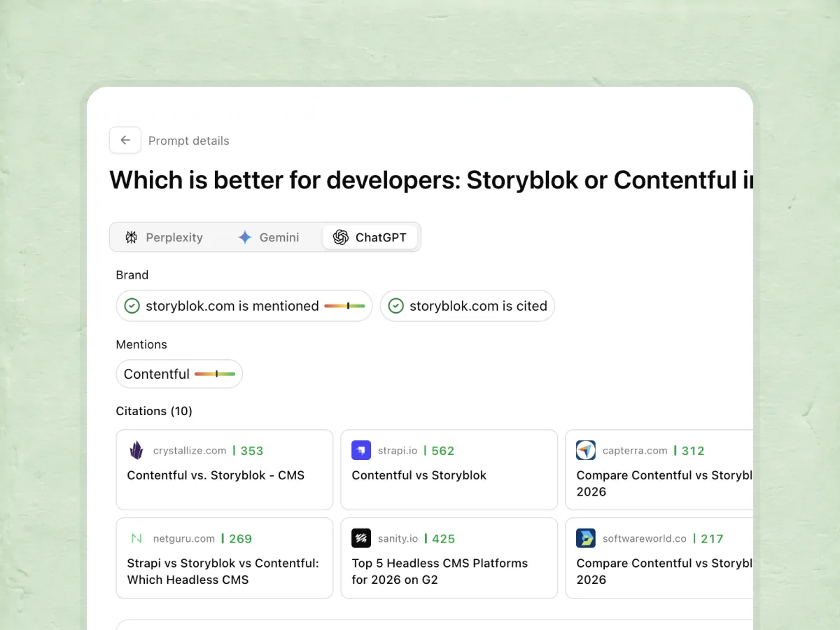
Task: Click the netguru.com logo icon
Action: (136, 538)
